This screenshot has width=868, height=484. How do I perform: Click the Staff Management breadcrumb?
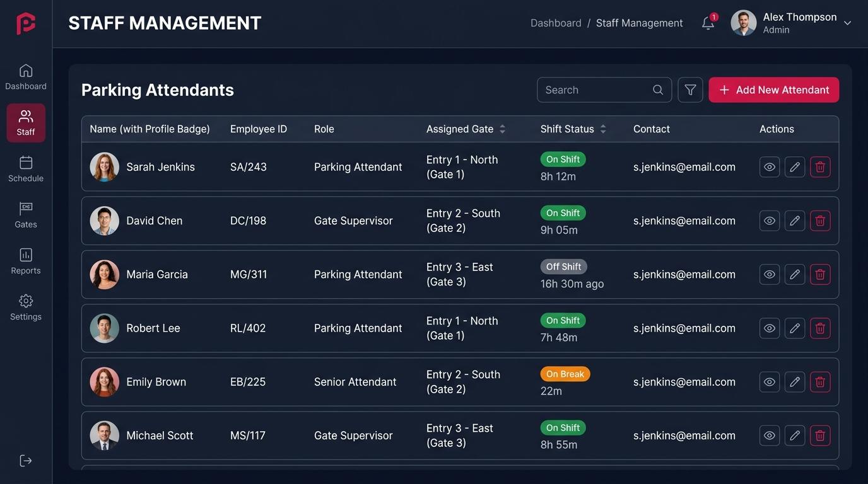click(x=640, y=23)
